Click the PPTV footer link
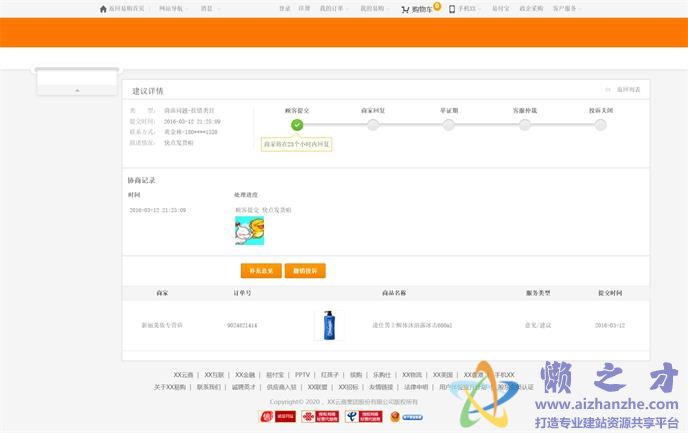 (x=302, y=375)
